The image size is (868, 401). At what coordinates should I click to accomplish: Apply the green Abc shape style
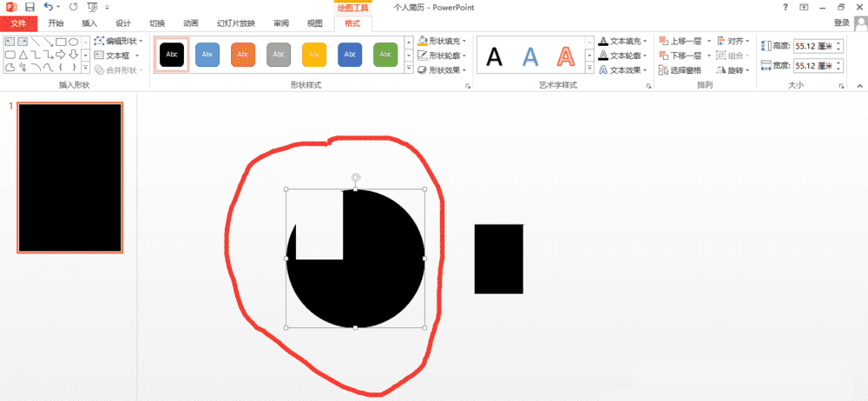[x=385, y=55]
